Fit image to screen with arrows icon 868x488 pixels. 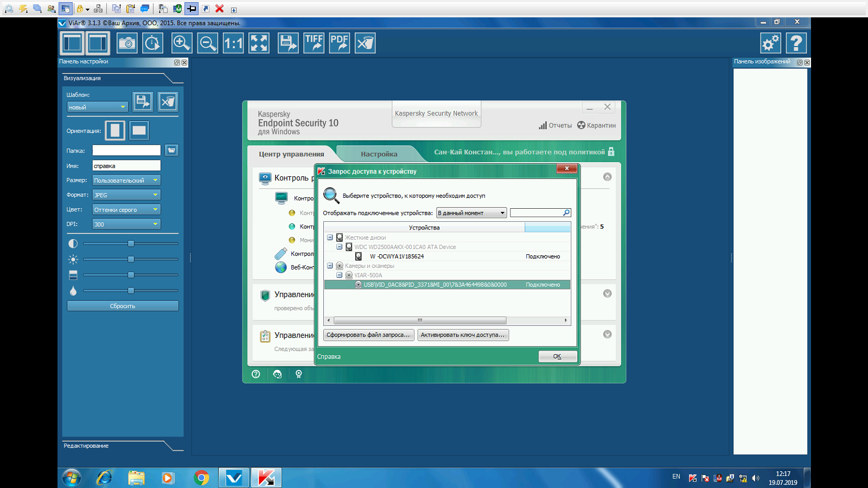[x=259, y=43]
